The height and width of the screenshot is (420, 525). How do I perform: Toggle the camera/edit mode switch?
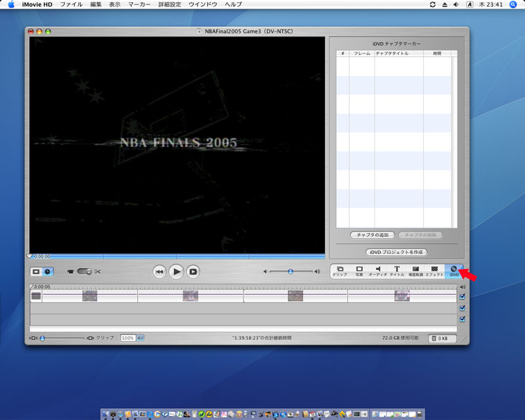tap(84, 271)
